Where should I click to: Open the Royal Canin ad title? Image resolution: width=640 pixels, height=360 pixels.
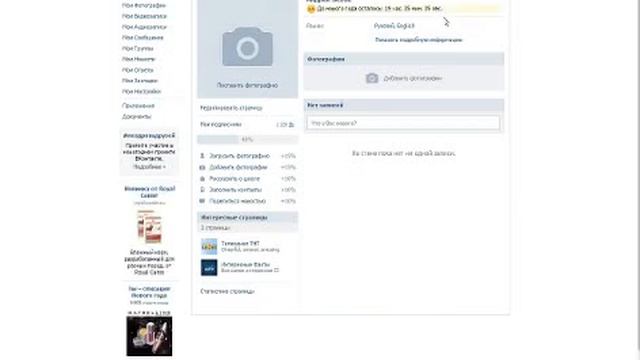tap(149, 192)
